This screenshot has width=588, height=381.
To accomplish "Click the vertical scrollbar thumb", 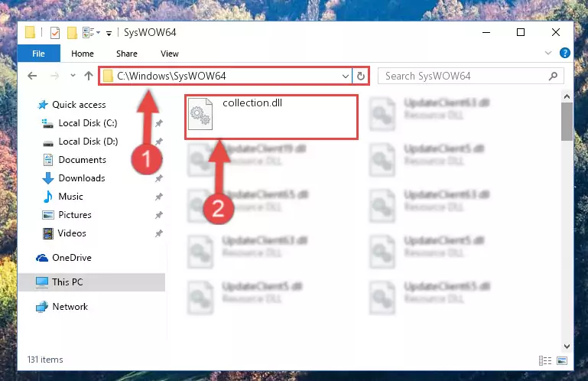I will [567, 122].
